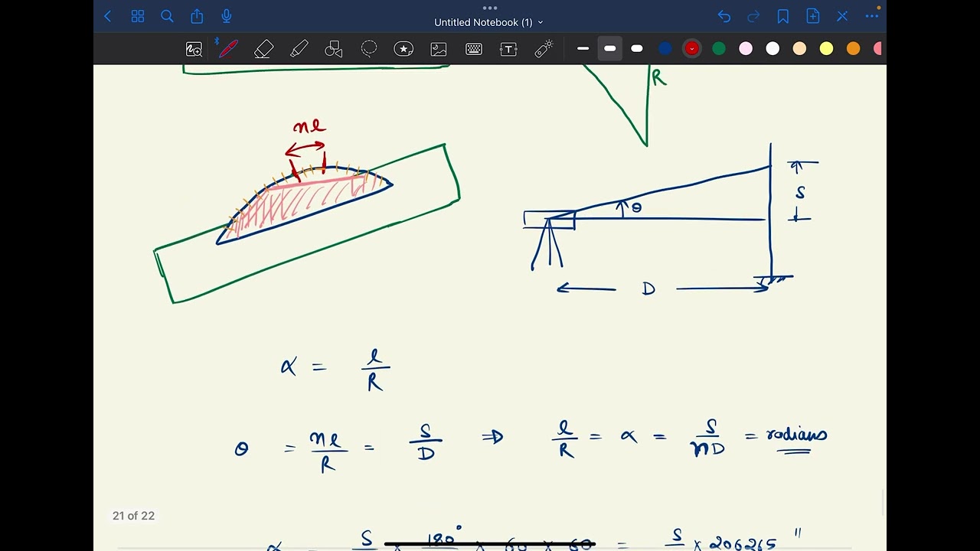Select the Eraser tool

coord(263,49)
